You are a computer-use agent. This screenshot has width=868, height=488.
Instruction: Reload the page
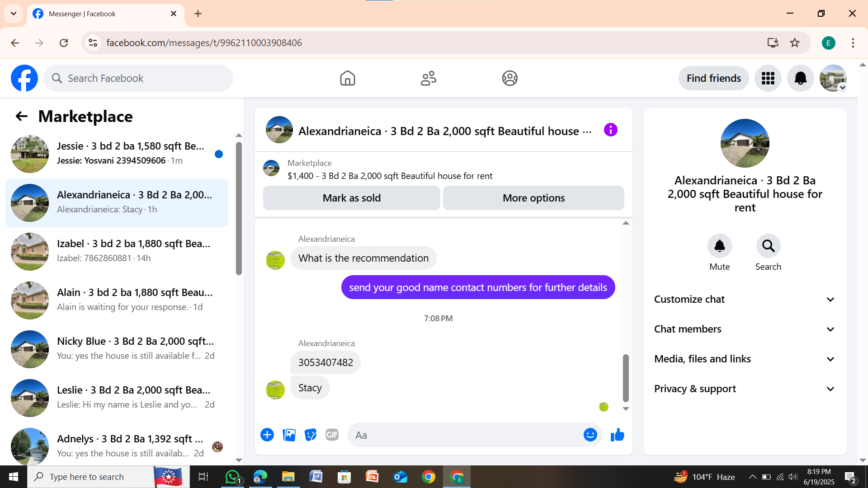(64, 42)
